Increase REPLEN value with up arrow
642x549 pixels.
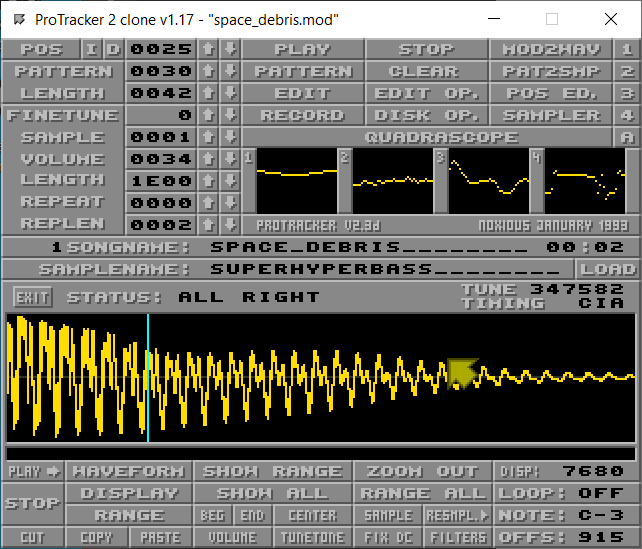[x=208, y=224]
